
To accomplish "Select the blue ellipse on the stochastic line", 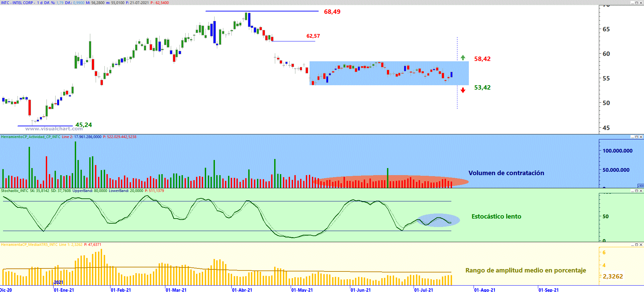I will tap(438, 220).
